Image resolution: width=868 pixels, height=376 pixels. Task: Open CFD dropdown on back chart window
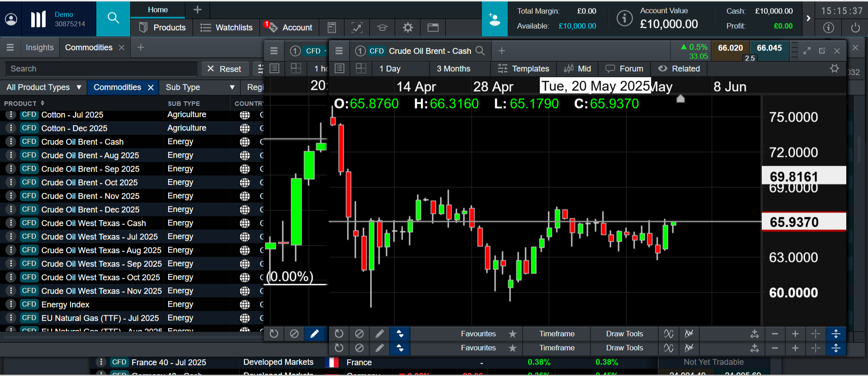(316, 51)
